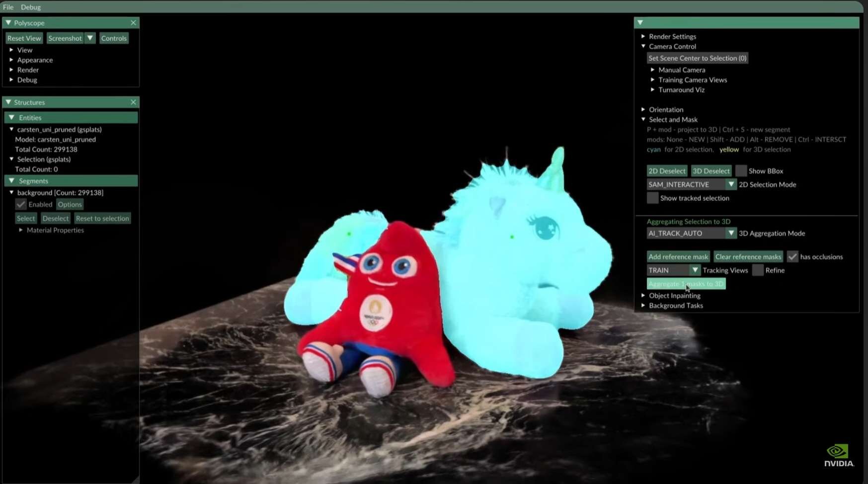Open the SAM_INTERACTIVE 2D selection mode dropdown
This screenshot has height=484, width=868.
point(730,184)
